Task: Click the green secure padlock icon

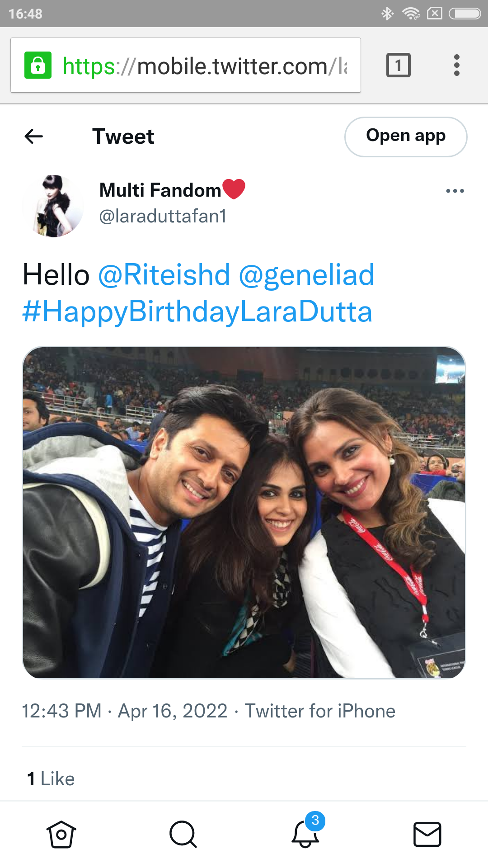Action: click(38, 65)
